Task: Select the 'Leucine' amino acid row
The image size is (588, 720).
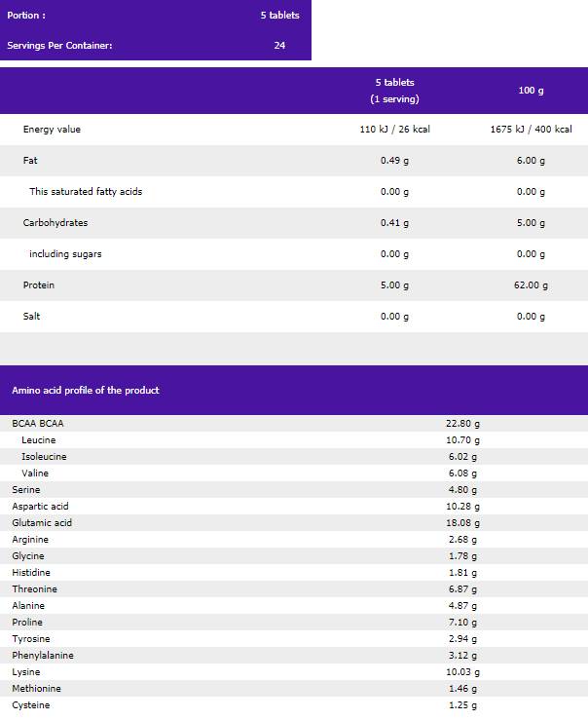Action: (x=38, y=440)
